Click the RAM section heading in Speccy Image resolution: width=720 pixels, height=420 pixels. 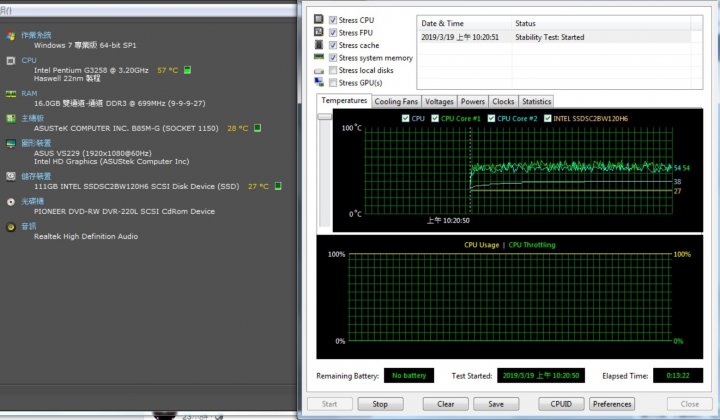(x=29, y=94)
